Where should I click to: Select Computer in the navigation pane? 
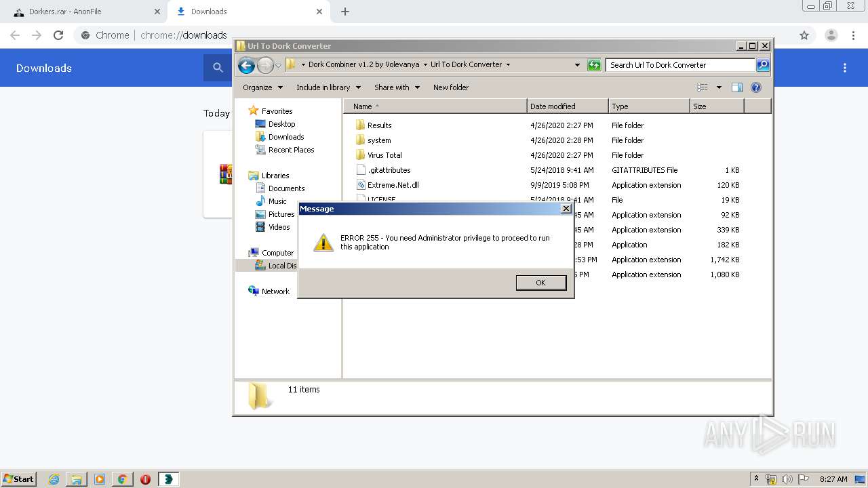tap(271, 253)
